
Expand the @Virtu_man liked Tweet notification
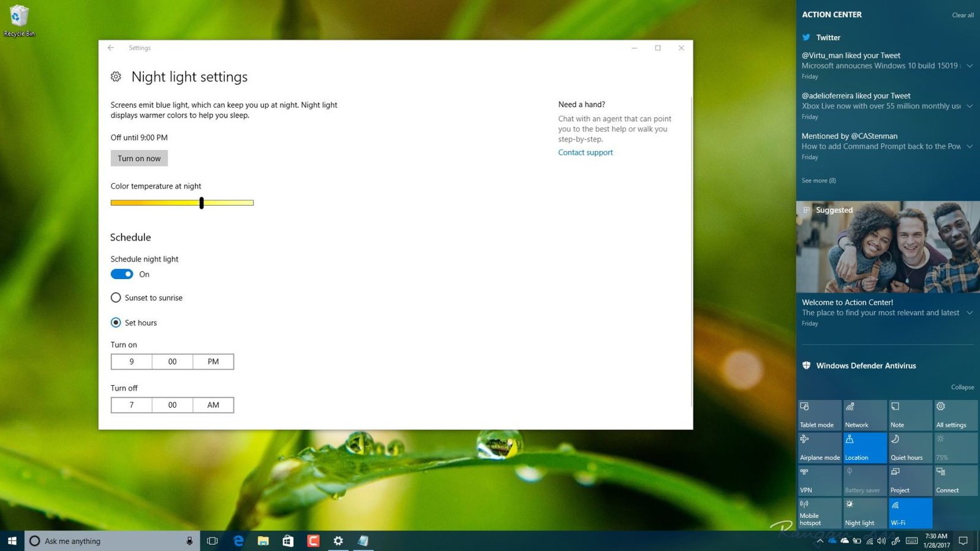[970, 66]
